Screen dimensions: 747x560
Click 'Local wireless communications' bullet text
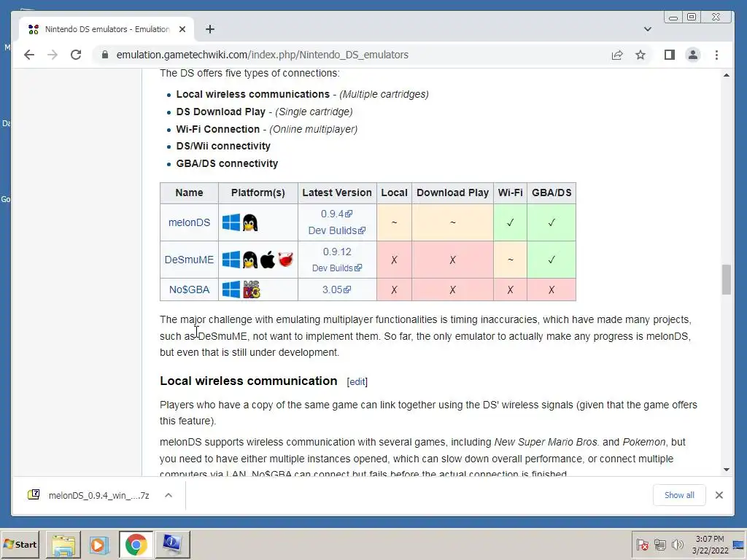[x=253, y=94]
